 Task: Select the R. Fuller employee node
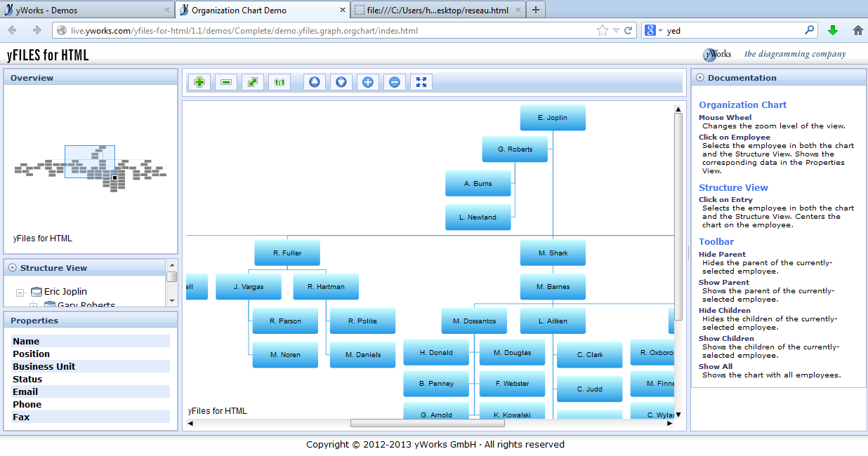coord(287,253)
